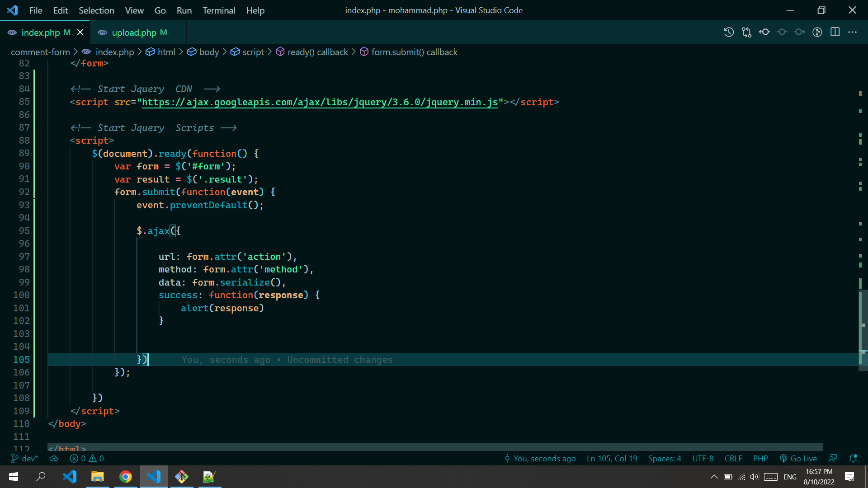This screenshot has height=488, width=868.
Task: Open Google Chrome from taskbar
Action: click(125, 477)
